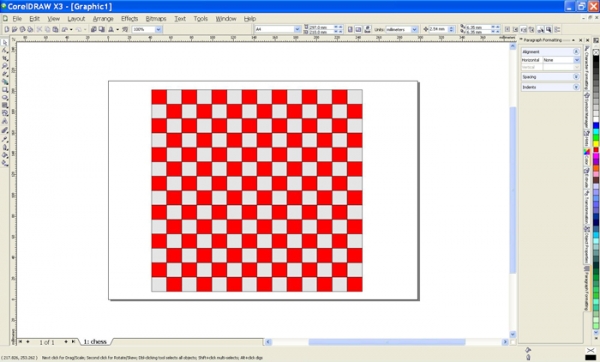Select the Freehand tool in toolbox
Screen dimensions: 600x362
click(5, 74)
